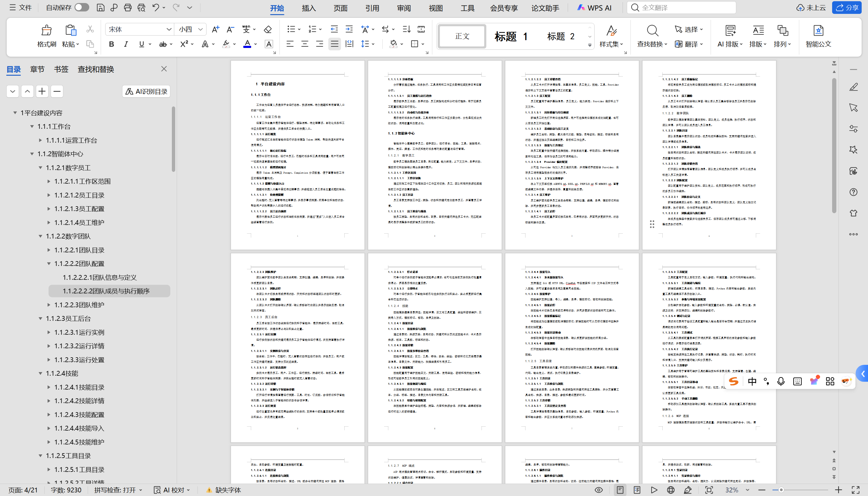The height and width of the screenshot is (496, 868).
Task: Apply bold formatting with the B icon
Action: coord(111,44)
